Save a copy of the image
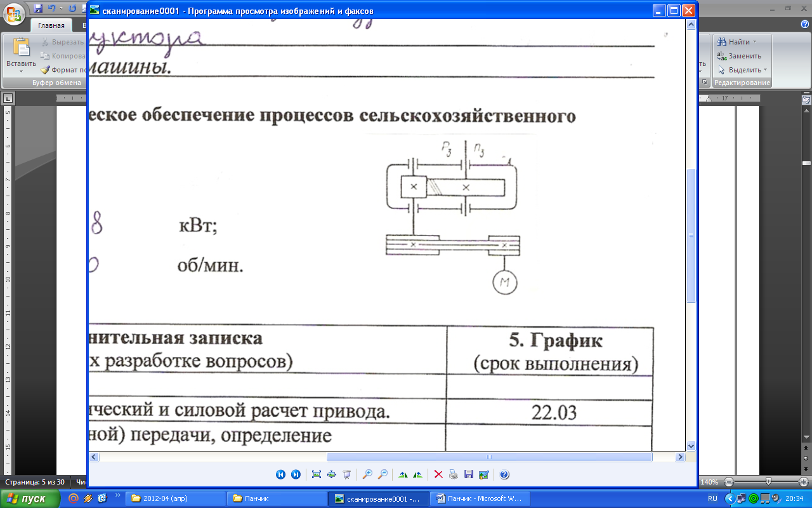The height and width of the screenshot is (508, 812). click(469, 474)
